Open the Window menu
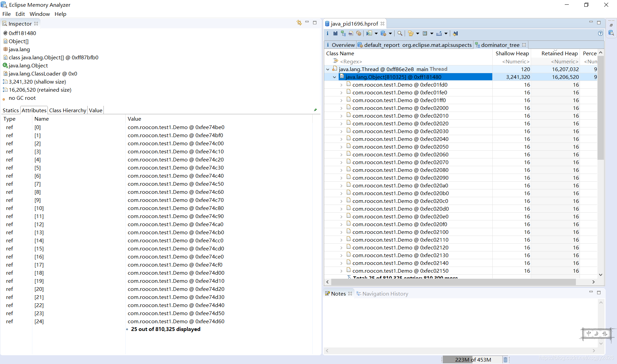This screenshot has height=364, width=617. click(40, 14)
